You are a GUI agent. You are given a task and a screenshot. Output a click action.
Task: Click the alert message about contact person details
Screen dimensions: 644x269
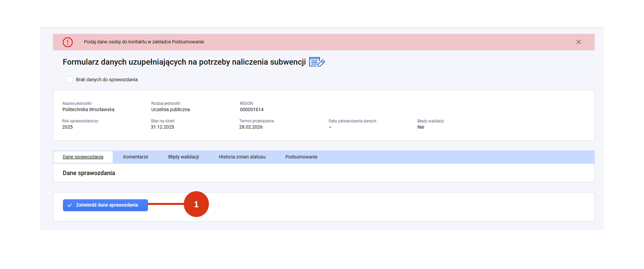[x=144, y=42]
